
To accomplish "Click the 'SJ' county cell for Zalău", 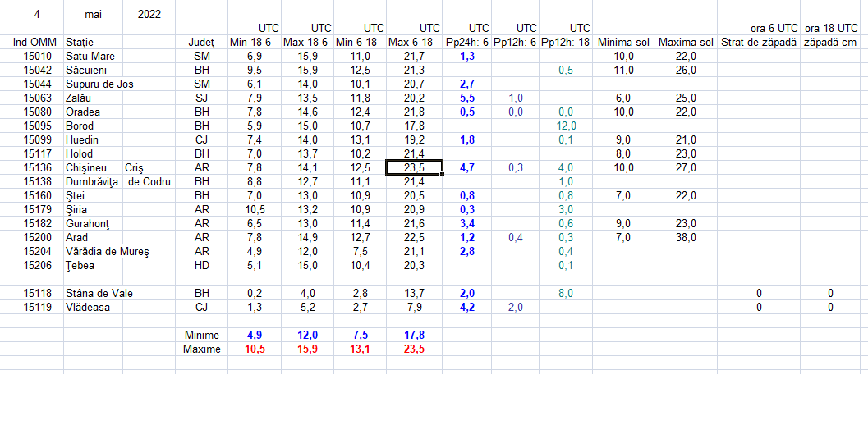I will tap(201, 98).
